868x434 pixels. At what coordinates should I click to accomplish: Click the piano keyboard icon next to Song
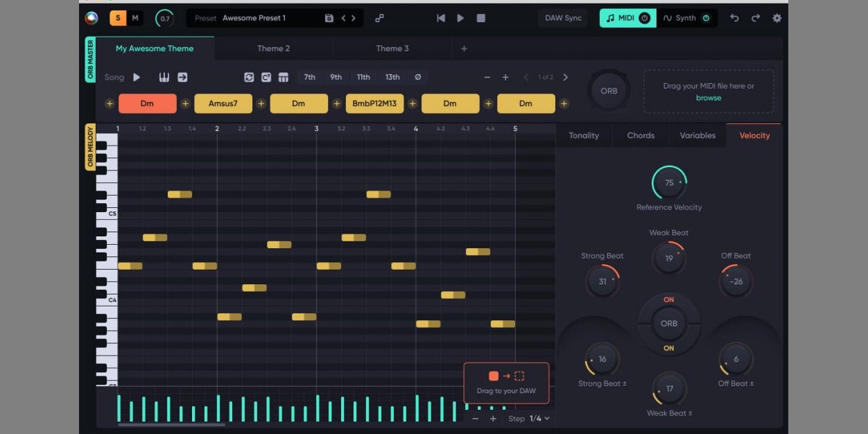[164, 77]
